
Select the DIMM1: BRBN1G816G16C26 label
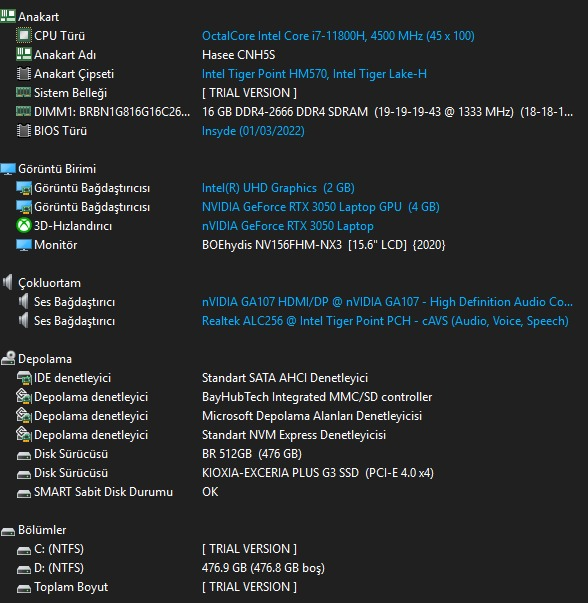112,112
